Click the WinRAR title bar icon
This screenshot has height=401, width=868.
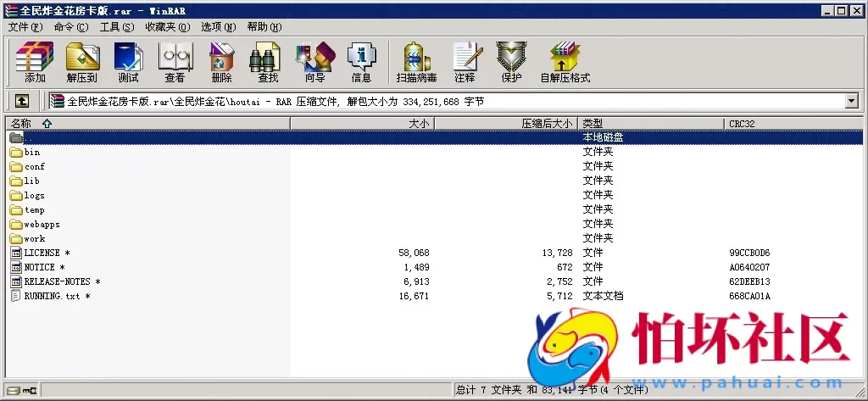[10, 10]
